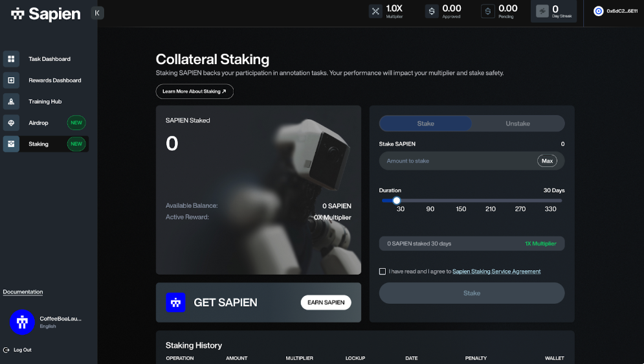Open the Sapien Staking Service Agreement link
The height and width of the screenshot is (364, 644).
coord(496,271)
